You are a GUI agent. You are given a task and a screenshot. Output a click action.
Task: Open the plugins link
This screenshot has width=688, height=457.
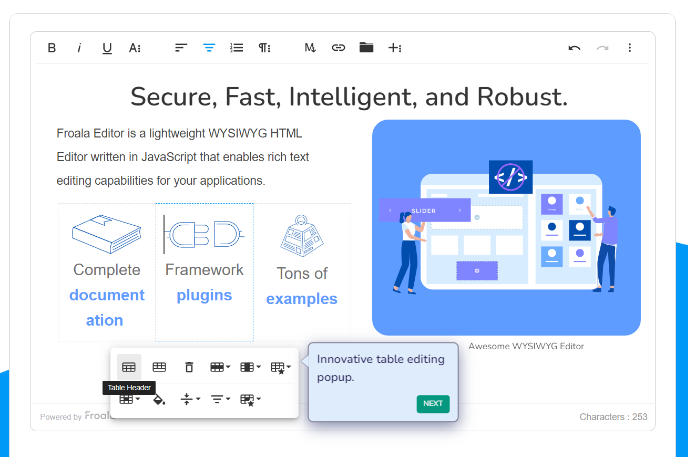point(204,295)
